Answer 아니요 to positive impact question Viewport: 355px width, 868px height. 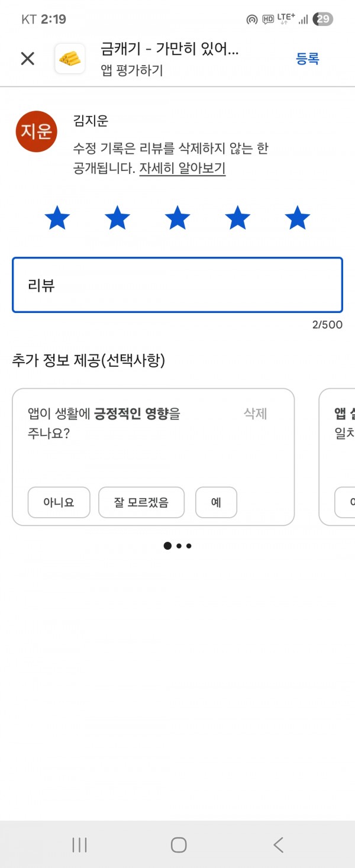click(x=59, y=502)
